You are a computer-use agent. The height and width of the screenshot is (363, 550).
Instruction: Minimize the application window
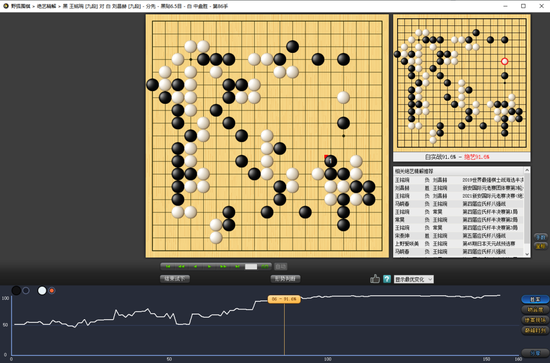(505, 6)
